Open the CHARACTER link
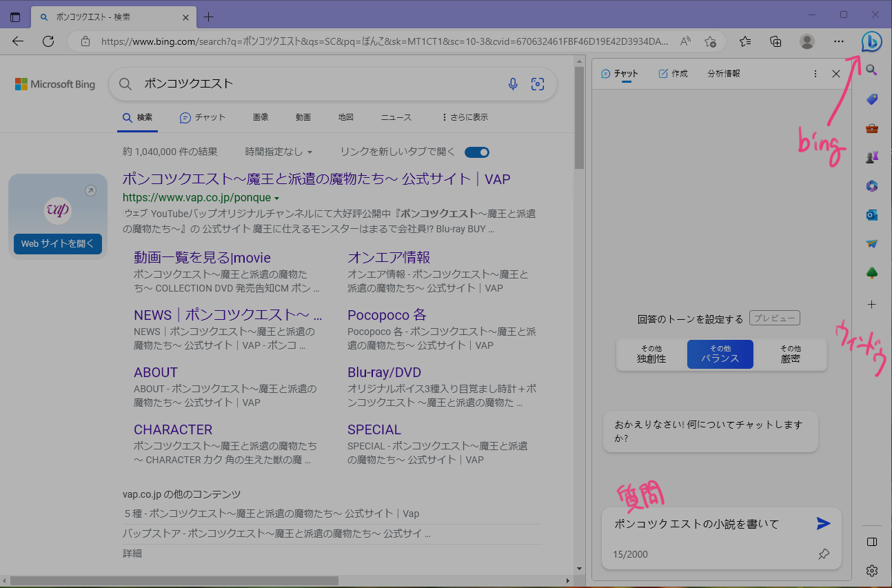892x588 pixels. [x=173, y=429]
